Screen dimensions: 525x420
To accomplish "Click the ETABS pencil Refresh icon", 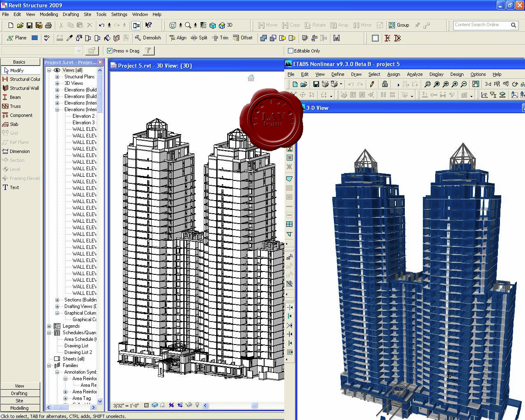I will click(x=372, y=84).
